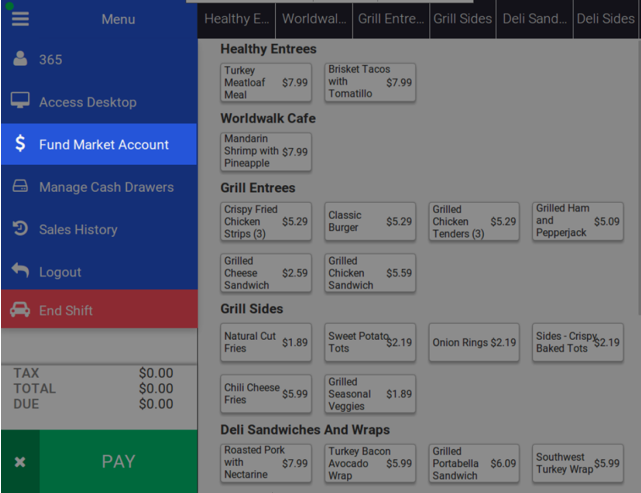Select Manage Cash Drawers from menu
Viewport: 641px width, 493px height.
(106, 187)
